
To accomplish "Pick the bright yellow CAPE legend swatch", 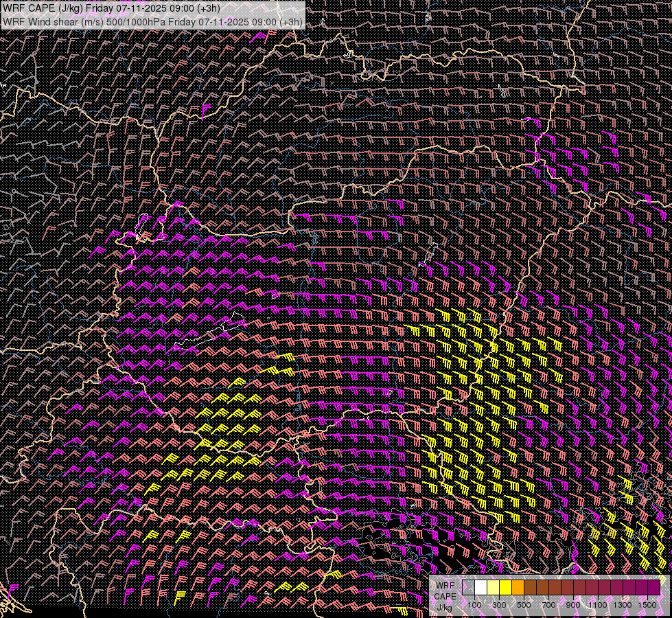I will tap(506, 587).
